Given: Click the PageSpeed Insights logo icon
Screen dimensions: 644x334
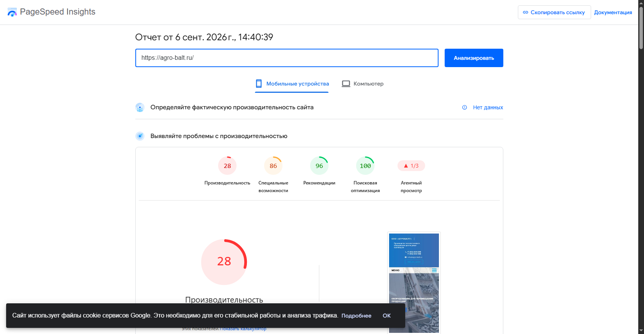Looking at the screenshot, I should [x=12, y=12].
